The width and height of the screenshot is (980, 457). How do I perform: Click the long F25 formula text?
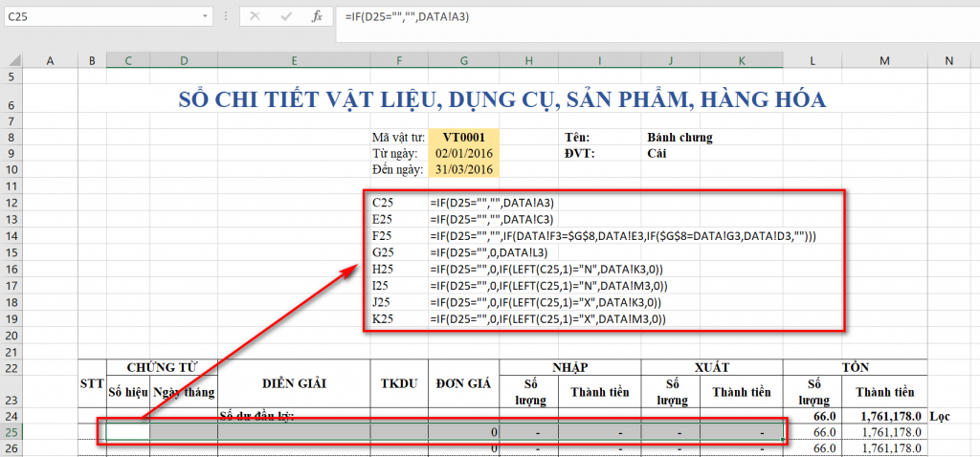[x=623, y=236]
